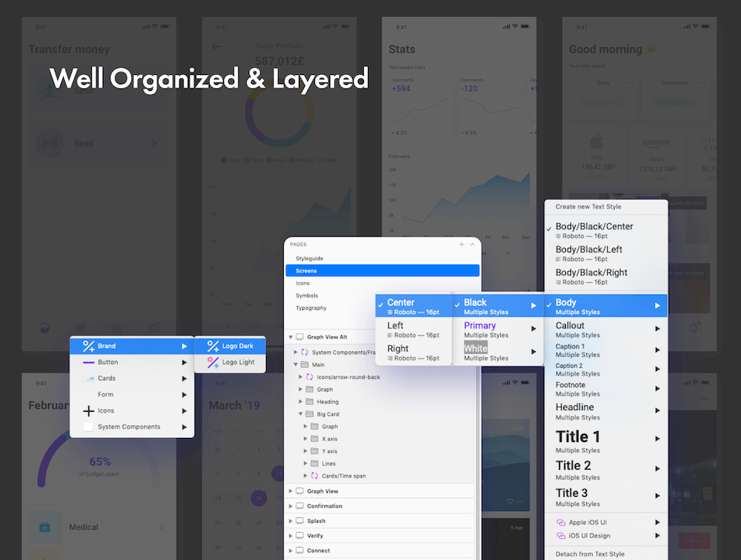Expand the Graph View artboard
Screen dimensions: 741x560
coord(291,491)
